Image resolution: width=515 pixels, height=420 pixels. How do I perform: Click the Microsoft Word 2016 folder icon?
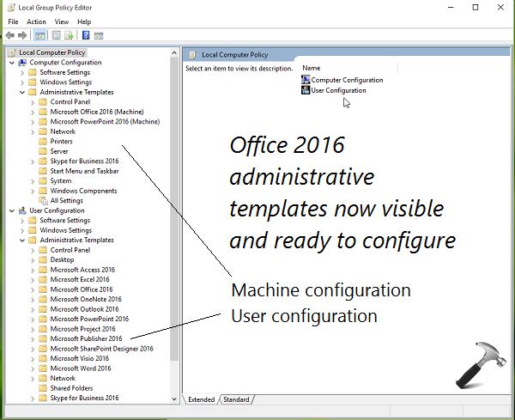click(x=43, y=368)
